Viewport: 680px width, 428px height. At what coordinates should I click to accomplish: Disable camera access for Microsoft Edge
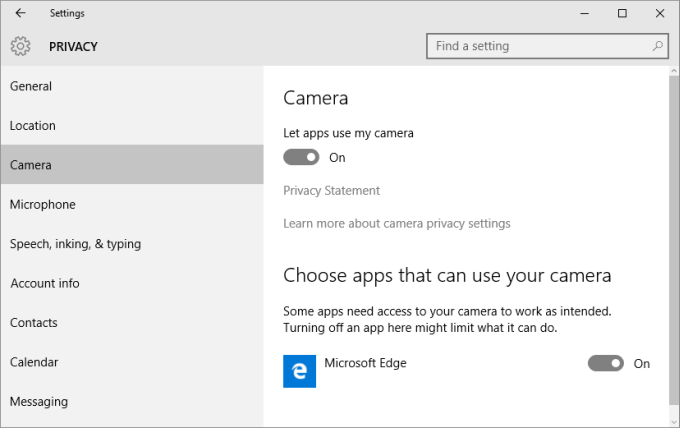(x=606, y=363)
